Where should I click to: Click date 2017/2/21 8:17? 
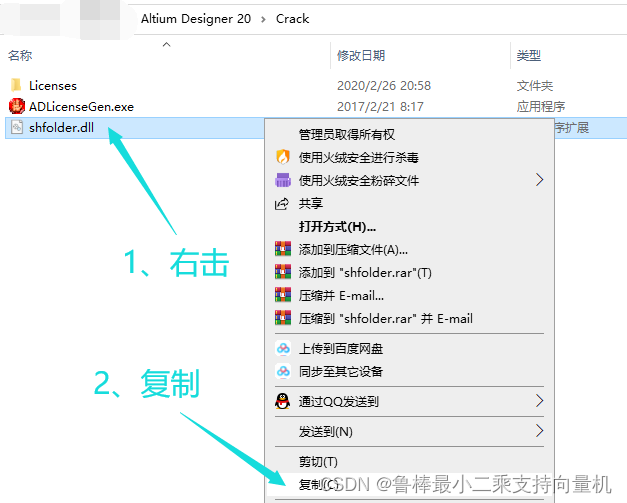click(380, 107)
